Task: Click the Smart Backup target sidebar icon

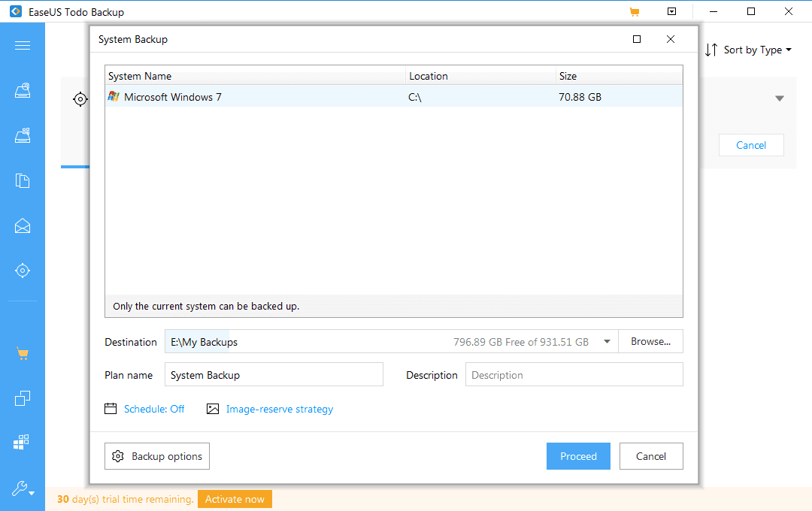Action: (x=23, y=271)
